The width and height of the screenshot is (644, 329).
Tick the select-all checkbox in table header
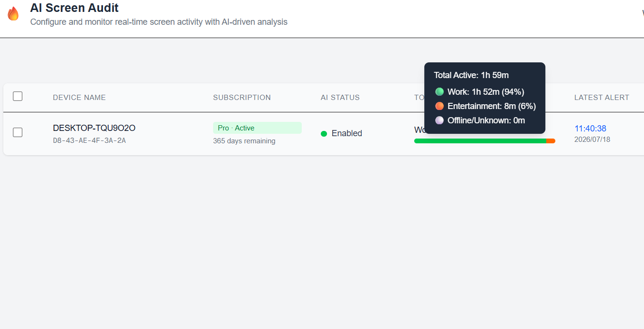tap(18, 96)
